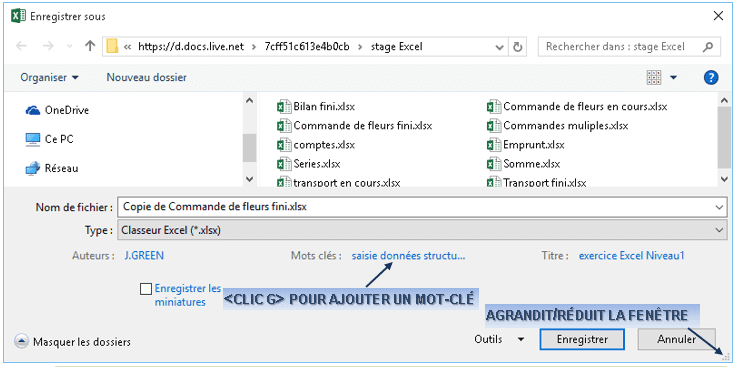This screenshot has width=736, height=367.
Task: Select the Emprunt.xlsx file
Action: pyautogui.click(x=526, y=145)
